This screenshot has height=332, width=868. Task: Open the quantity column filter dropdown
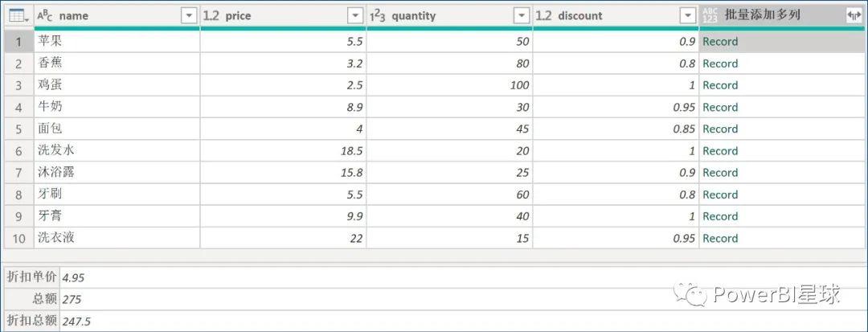[522, 16]
